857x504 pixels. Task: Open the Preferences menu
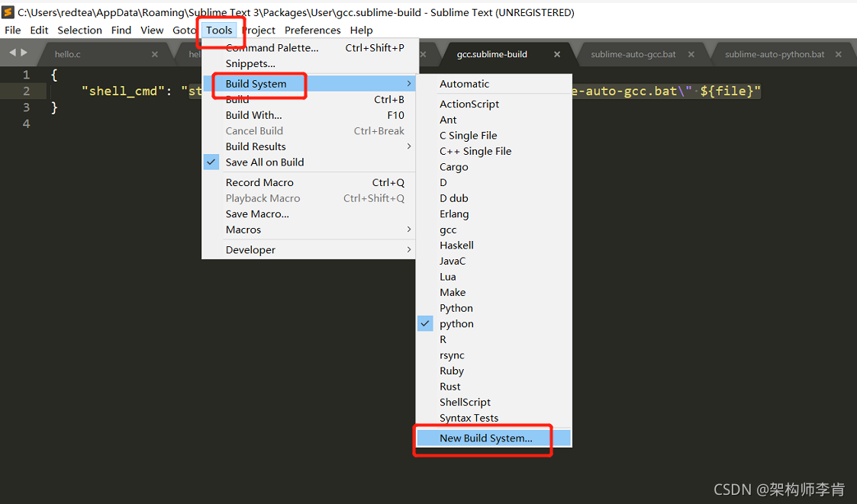click(x=313, y=30)
